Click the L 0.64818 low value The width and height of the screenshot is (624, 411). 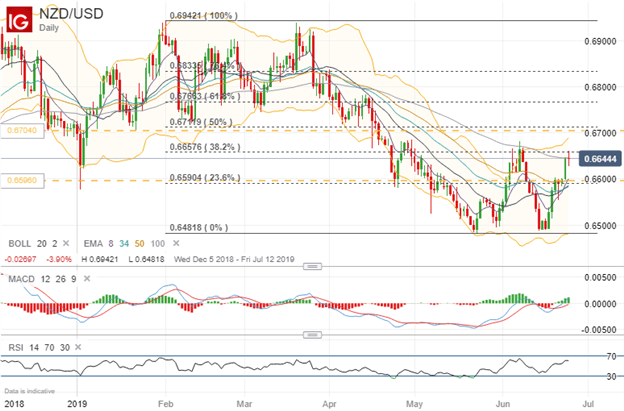click(146, 259)
